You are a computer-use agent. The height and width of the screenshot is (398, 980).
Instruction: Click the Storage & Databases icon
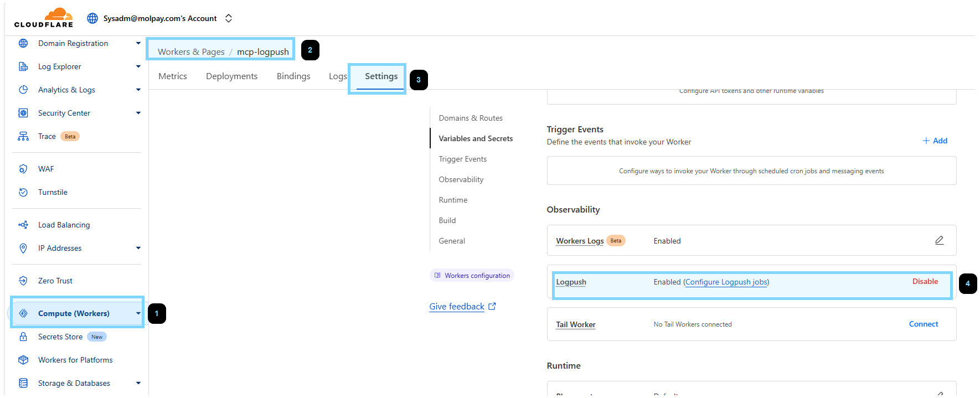[23, 383]
